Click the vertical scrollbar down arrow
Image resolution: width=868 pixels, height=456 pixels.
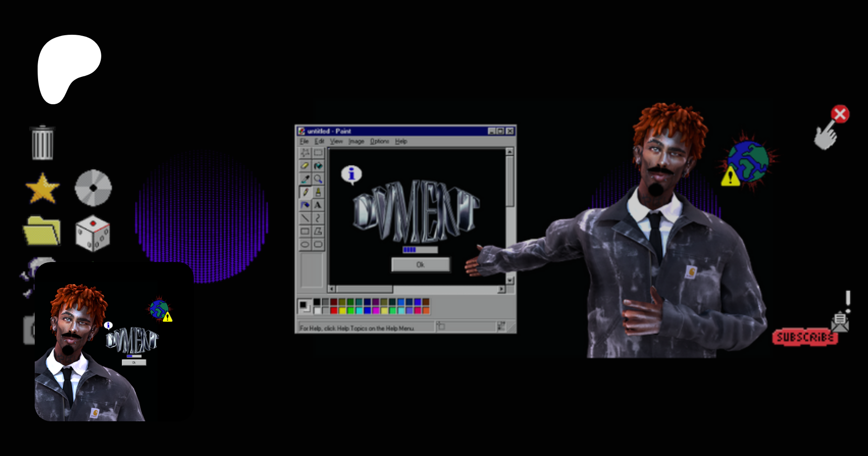[x=510, y=280]
